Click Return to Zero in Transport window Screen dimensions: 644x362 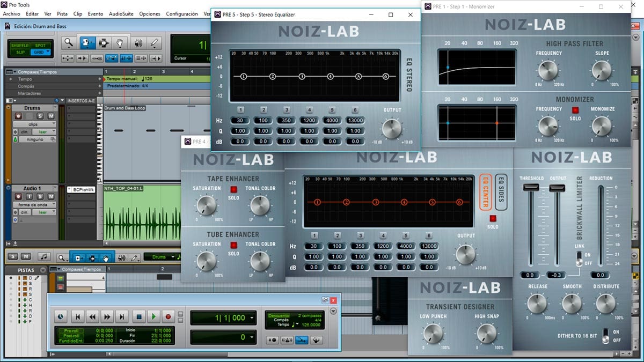click(x=78, y=316)
